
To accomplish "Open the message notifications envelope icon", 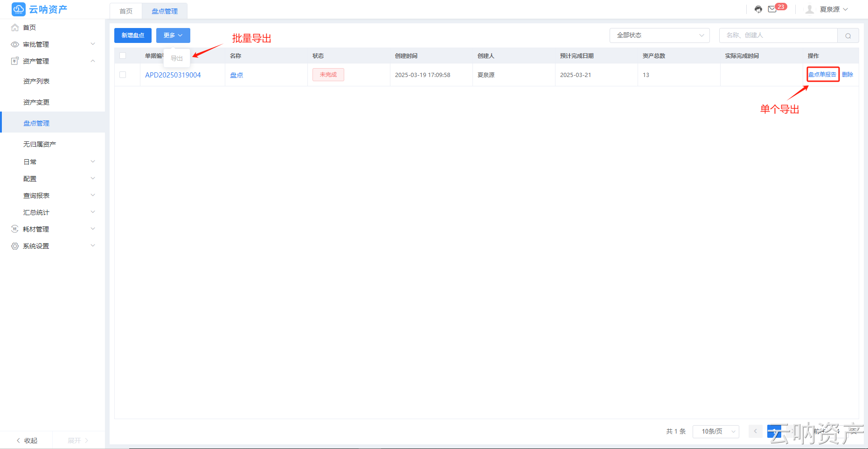I will point(772,9).
